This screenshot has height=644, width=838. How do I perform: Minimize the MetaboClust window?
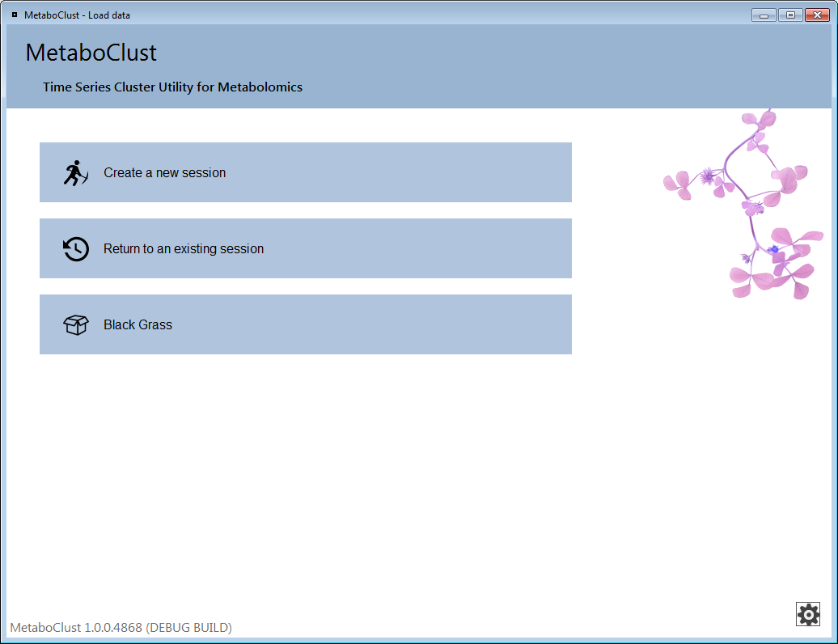(x=764, y=15)
